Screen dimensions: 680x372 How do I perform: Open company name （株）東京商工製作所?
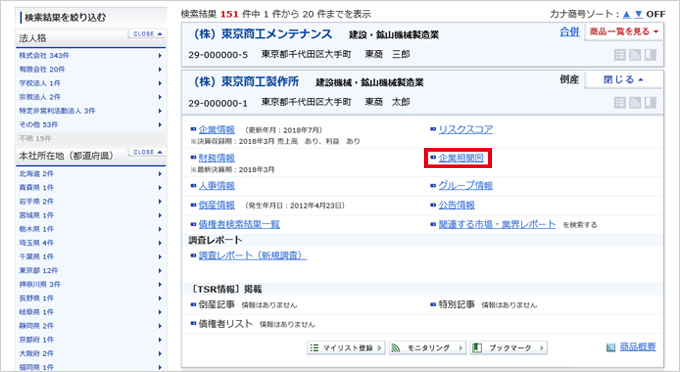246,82
